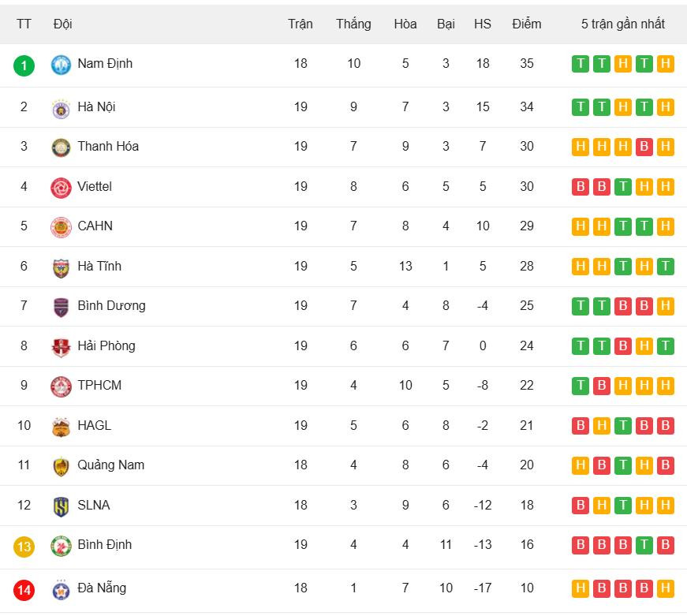Image resolution: width=687 pixels, height=616 pixels.
Task: Click the red rank 14 badge
Action: point(24,589)
